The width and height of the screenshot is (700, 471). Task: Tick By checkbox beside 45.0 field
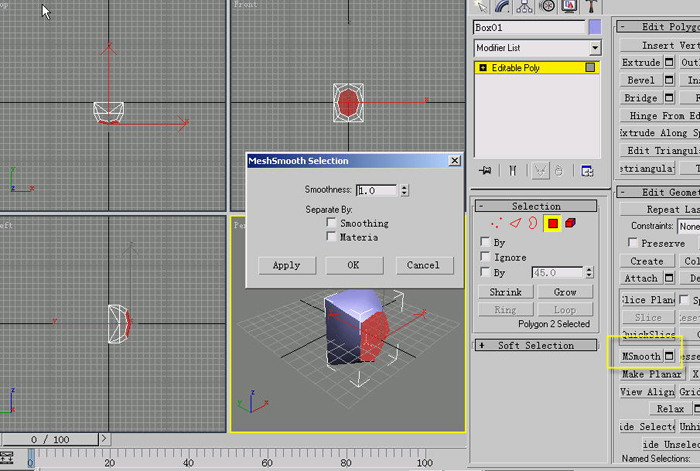pos(485,271)
